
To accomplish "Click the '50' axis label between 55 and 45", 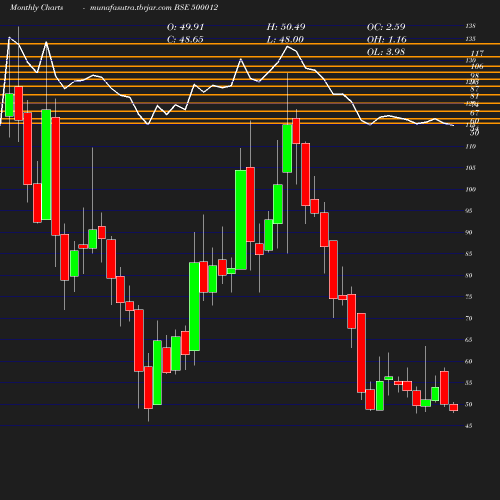I will [x=469, y=404].
